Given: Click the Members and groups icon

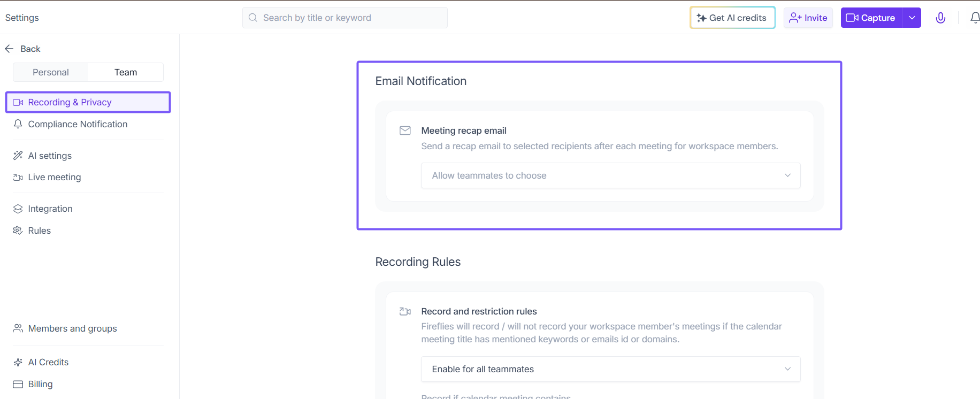Looking at the screenshot, I should coord(18,328).
